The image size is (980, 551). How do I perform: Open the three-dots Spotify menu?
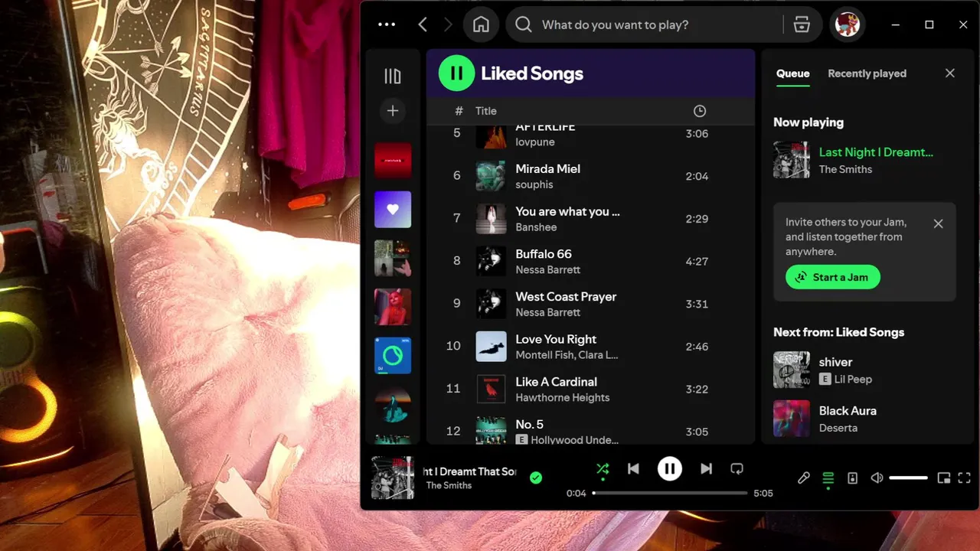(x=387, y=24)
